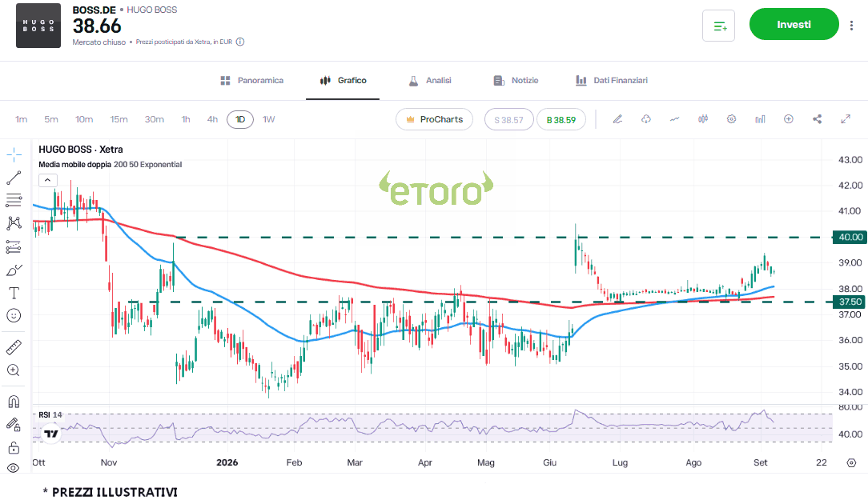Image resolution: width=868 pixels, height=500 pixels.
Task: Select the 1D timeframe
Action: [x=240, y=119]
